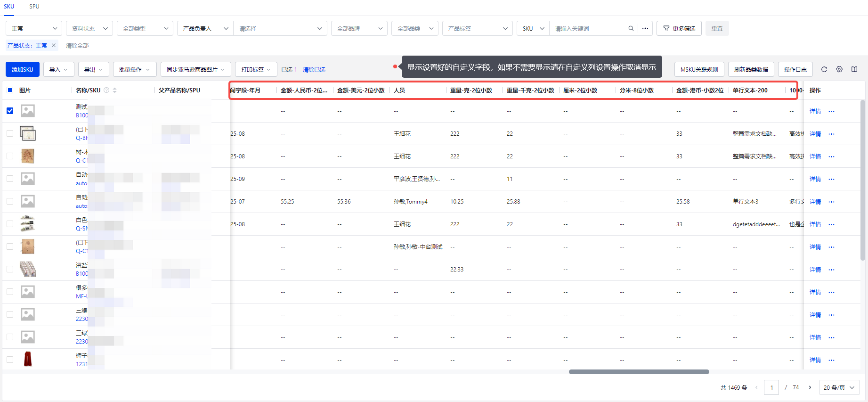Check the second row's checkbox

pos(10,133)
